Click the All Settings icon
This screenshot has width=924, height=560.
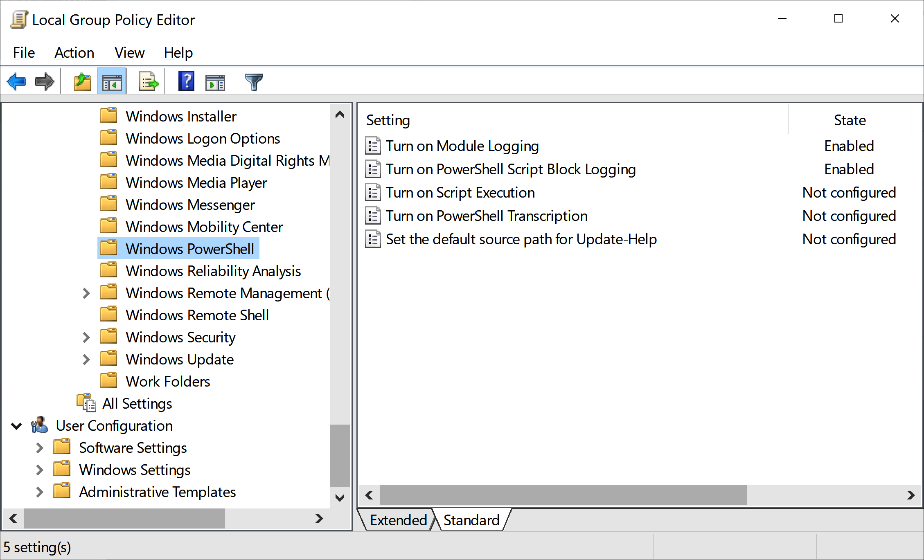point(86,403)
